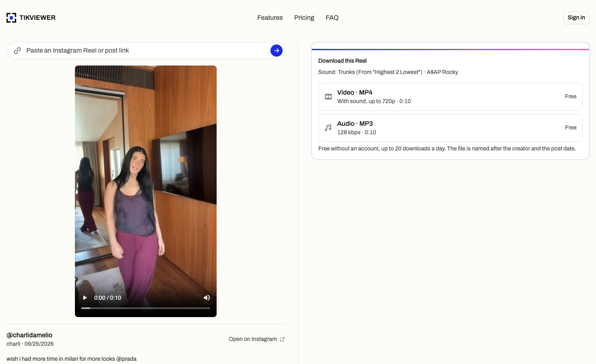This screenshot has width=596, height=364.
Task: Click the Free label on Video MP4 row
Action: click(x=570, y=97)
